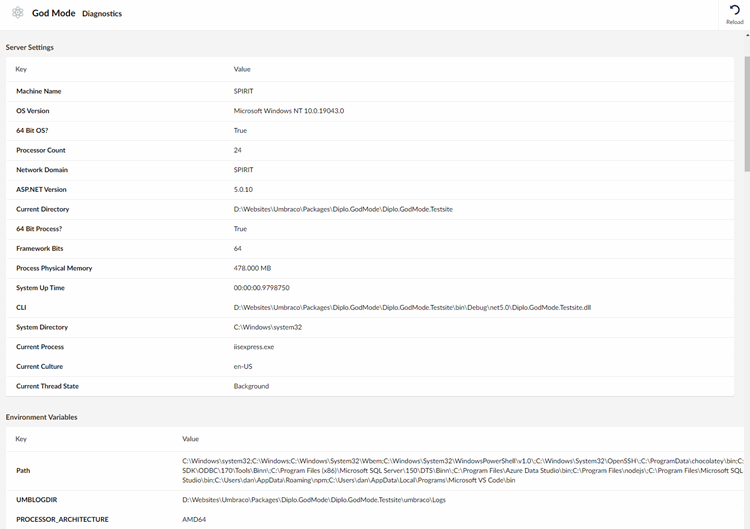
Task: Click the Current Process iisexpress.exe value
Action: click(254, 347)
